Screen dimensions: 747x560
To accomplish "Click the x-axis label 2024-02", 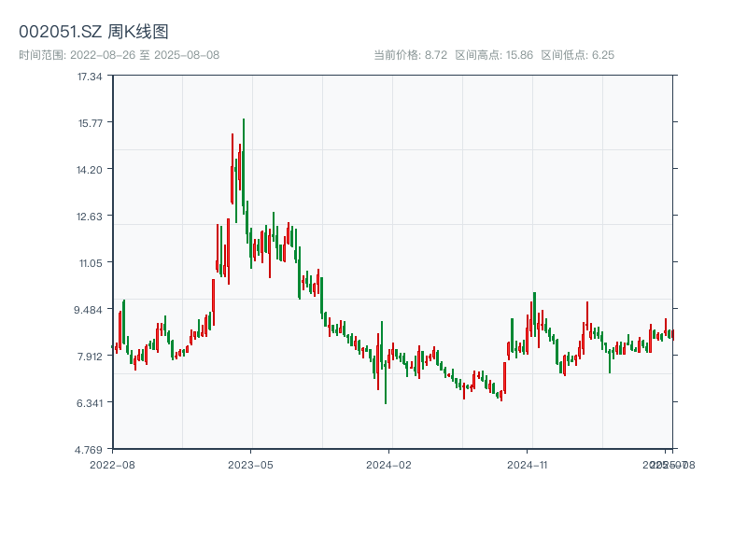I will (x=388, y=465).
